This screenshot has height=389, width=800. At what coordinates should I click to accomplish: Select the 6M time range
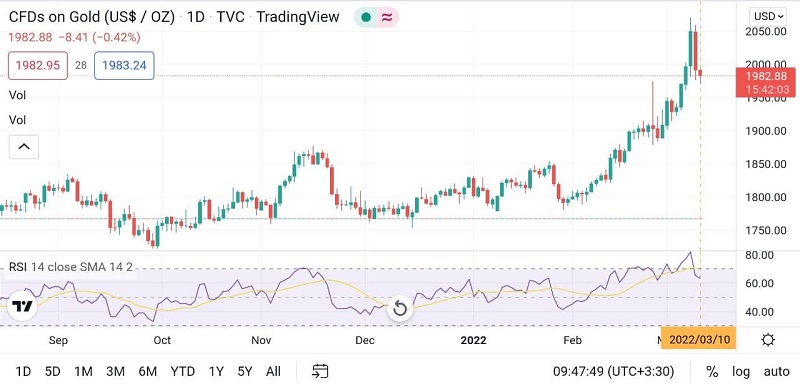tap(147, 372)
